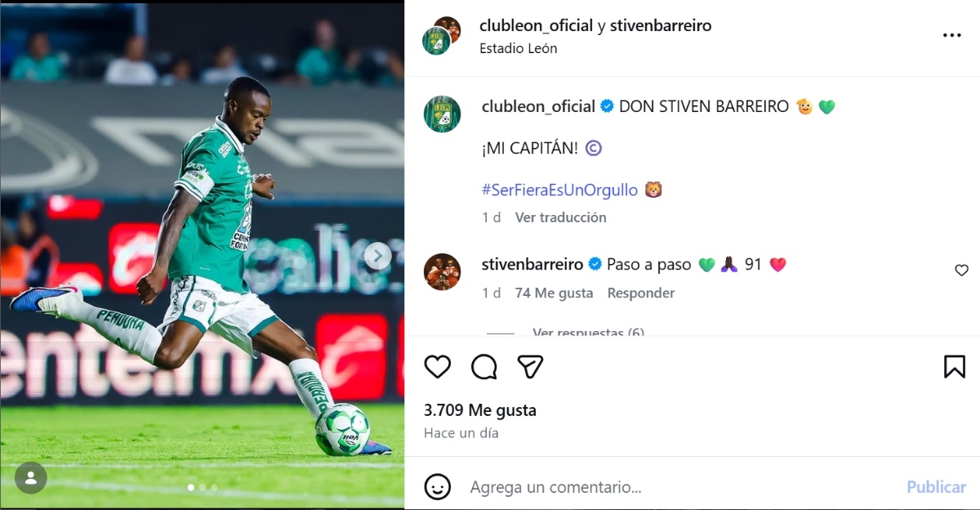This screenshot has height=510, width=980.
Task: Like stivenbarreiro's comment with small heart
Action: click(x=961, y=271)
